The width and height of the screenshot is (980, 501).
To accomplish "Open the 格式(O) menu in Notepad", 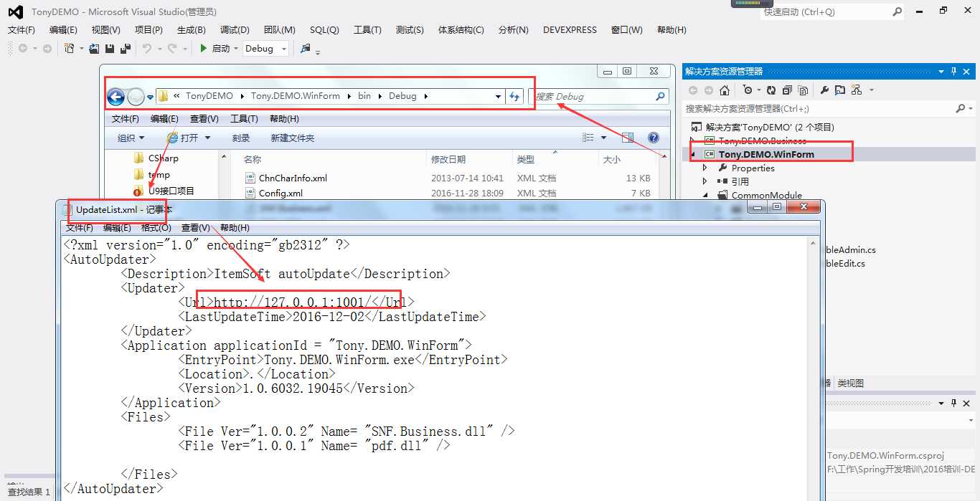I will [156, 227].
